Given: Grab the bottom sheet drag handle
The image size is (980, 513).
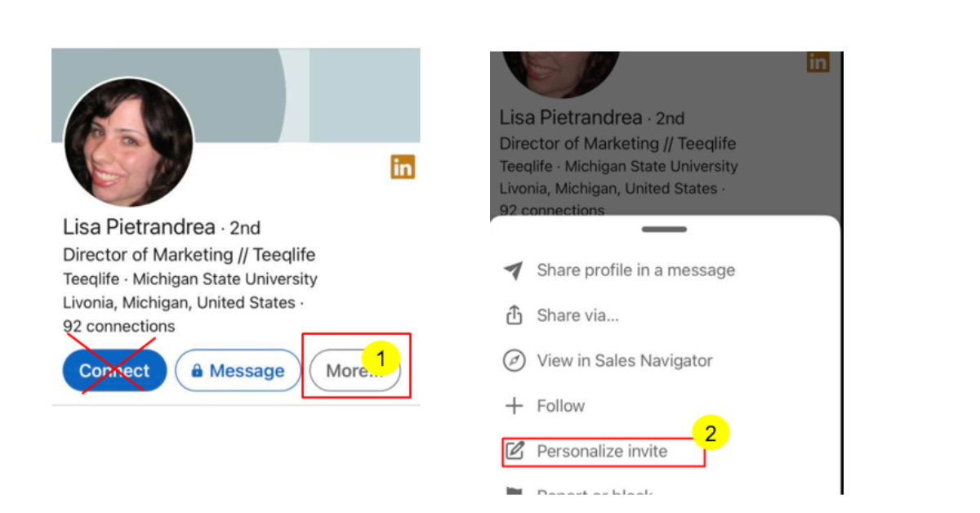Looking at the screenshot, I should [x=665, y=230].
